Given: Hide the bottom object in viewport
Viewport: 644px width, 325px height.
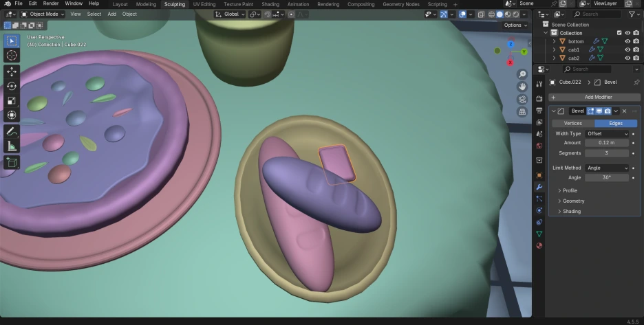Looking at the screenshot, I should pyautogui.click(x=627, y=41).
